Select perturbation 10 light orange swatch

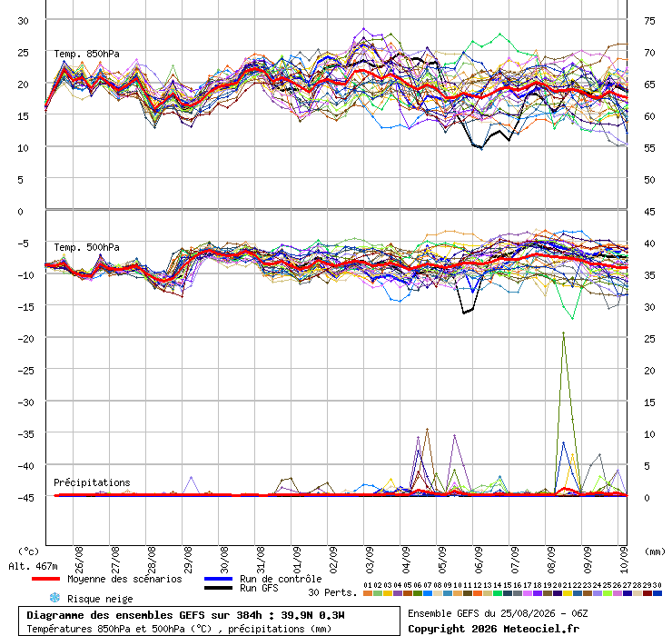[458, 593]
